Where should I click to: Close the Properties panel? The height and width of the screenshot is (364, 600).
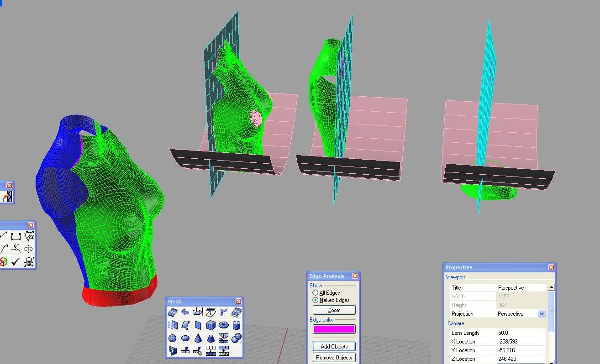click(551, 267)
